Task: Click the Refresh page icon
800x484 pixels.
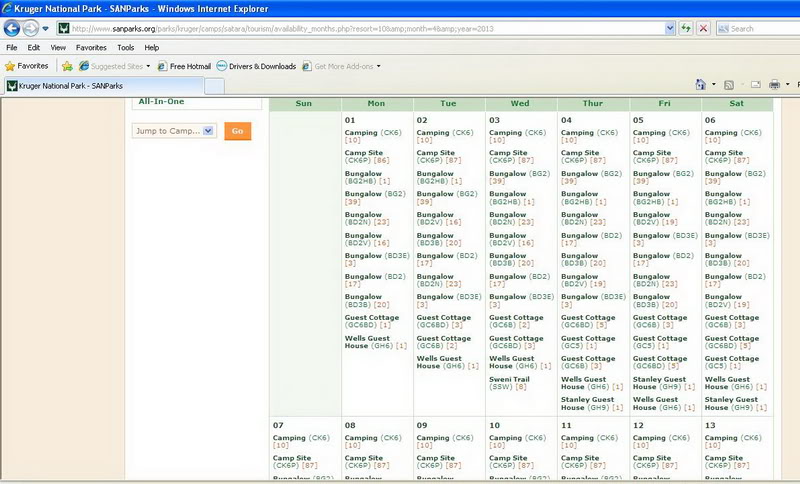Action: [686, 29]
